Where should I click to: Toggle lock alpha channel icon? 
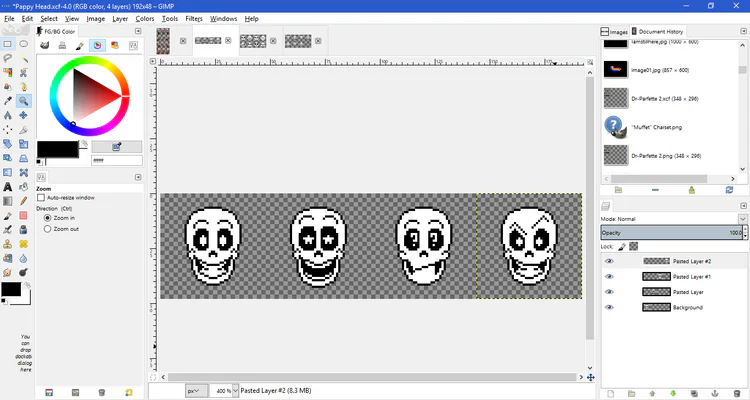(x=634, y=246)
